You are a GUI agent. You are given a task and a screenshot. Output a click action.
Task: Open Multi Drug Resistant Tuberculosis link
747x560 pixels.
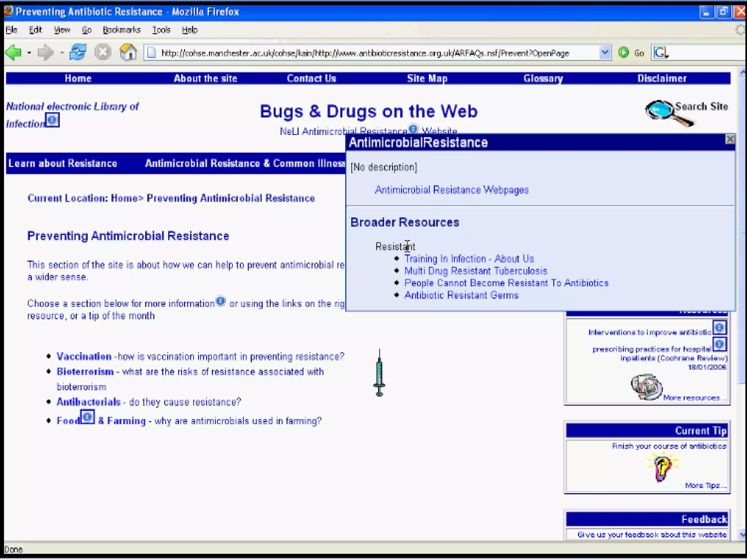tap(476, 271)
